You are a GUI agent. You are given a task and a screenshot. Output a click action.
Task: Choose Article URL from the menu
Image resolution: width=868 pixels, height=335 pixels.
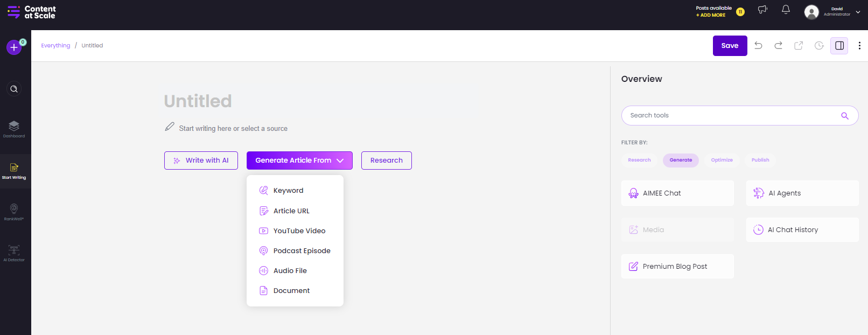point(295,211)
